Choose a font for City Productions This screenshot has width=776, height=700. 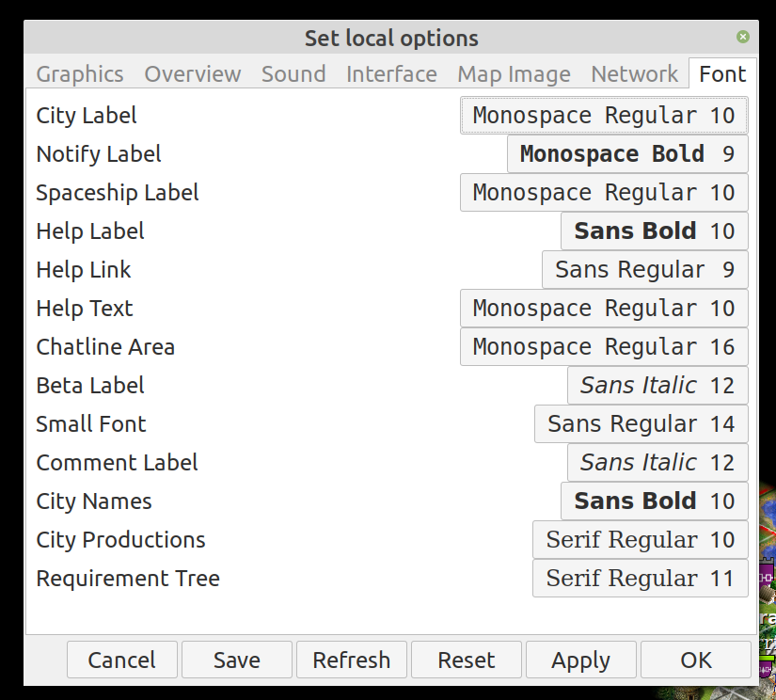click(640, 540)
